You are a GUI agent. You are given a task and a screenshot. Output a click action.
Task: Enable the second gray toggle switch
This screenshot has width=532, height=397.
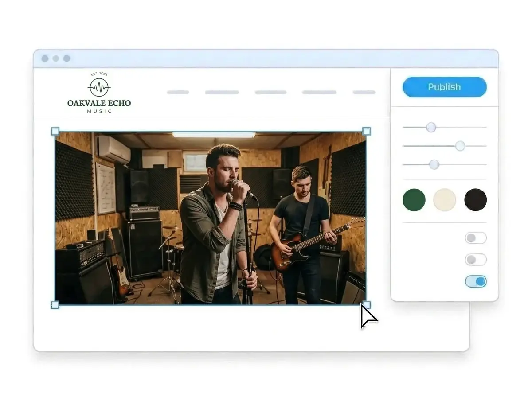click(476, 260)
